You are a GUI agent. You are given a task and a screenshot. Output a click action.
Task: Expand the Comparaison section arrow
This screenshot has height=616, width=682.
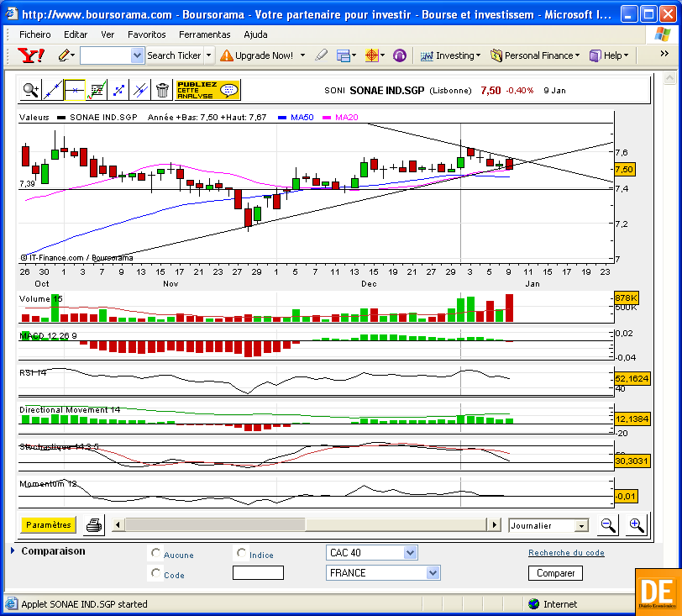tap(13, 550)
